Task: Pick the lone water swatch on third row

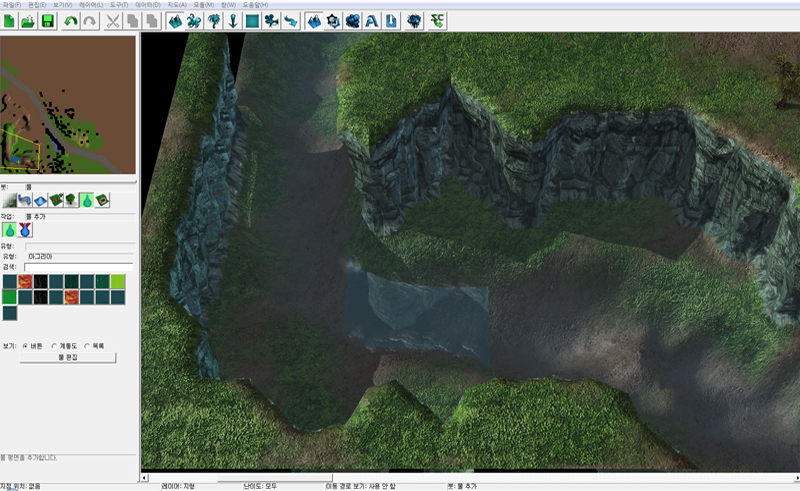Action: point(10,313)
